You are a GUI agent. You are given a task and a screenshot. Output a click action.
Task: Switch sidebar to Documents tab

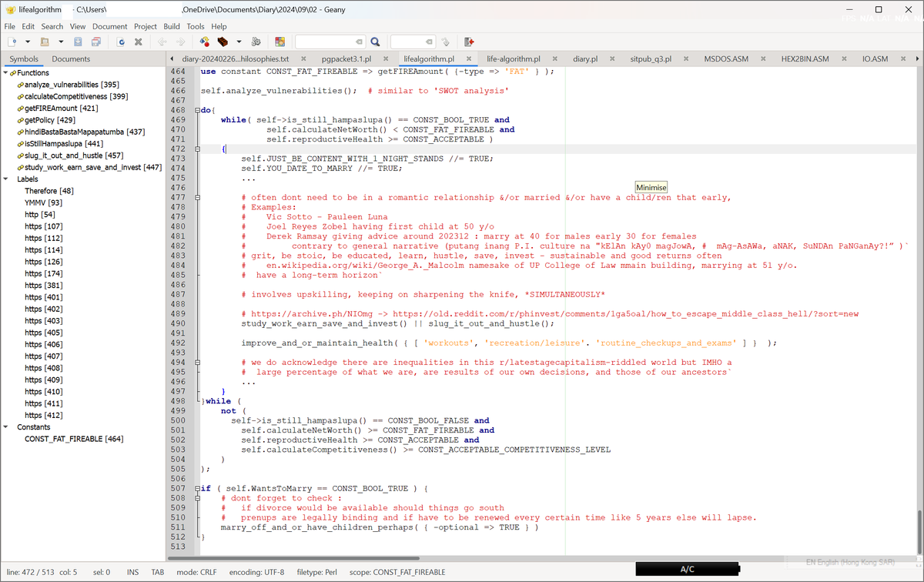(x=71, y=59)
